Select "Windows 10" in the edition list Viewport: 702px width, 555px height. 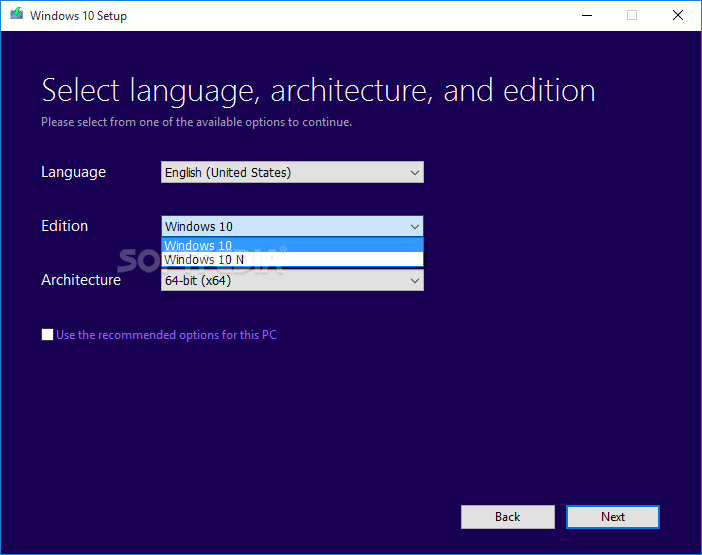292,245
